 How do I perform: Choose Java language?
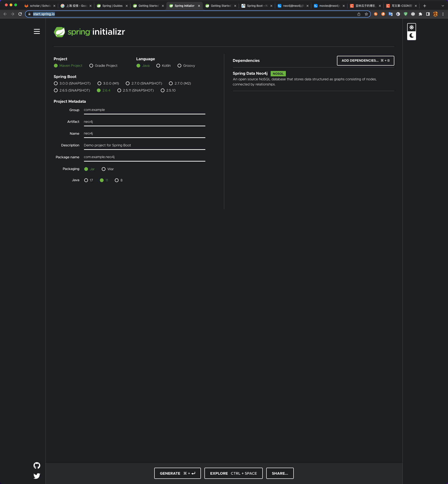(143, 66)
